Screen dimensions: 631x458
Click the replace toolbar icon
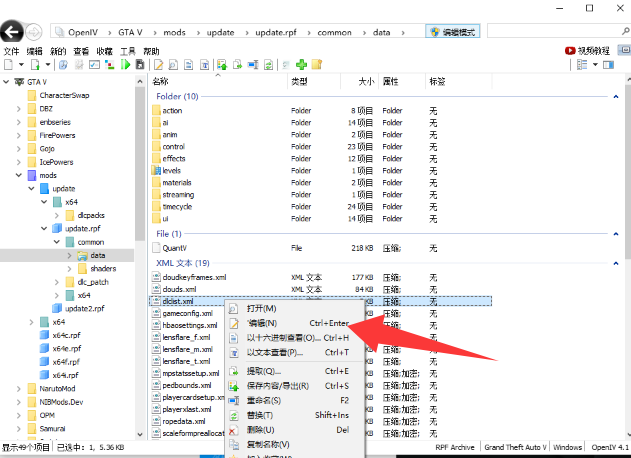[268, 64]
